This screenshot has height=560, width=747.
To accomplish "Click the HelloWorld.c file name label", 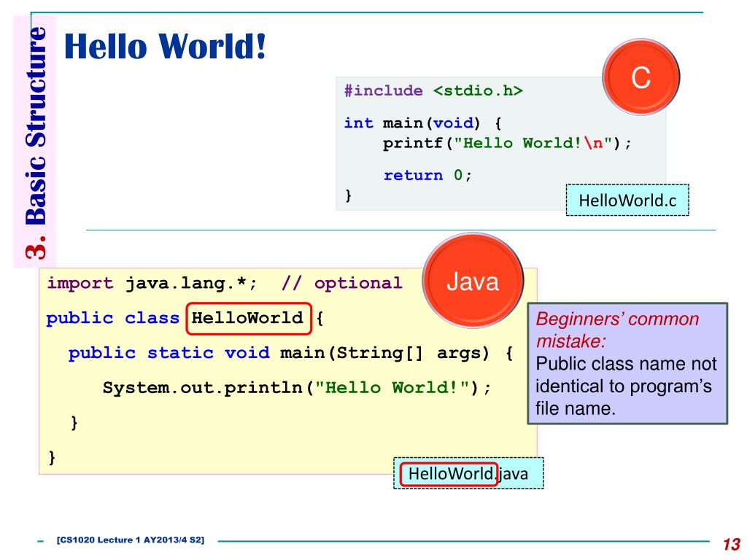I will tap(627, 200).
